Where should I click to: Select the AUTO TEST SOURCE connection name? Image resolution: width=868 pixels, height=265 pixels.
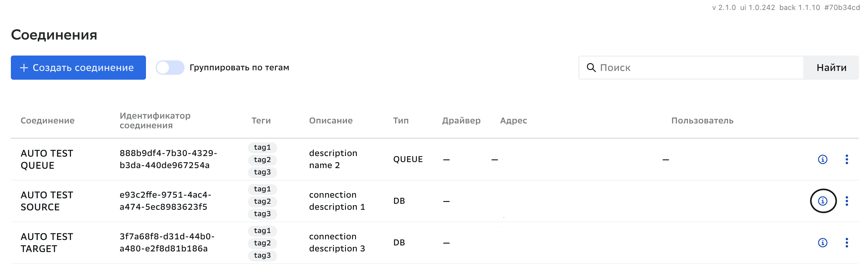tap(47, 201)
